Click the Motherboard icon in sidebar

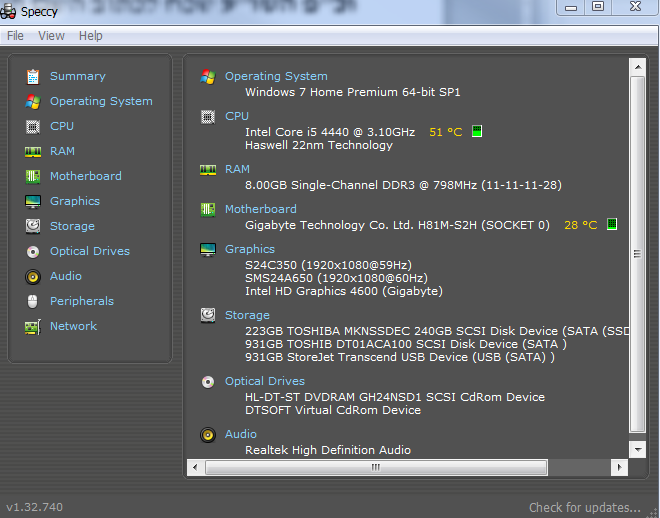(33, 176)
